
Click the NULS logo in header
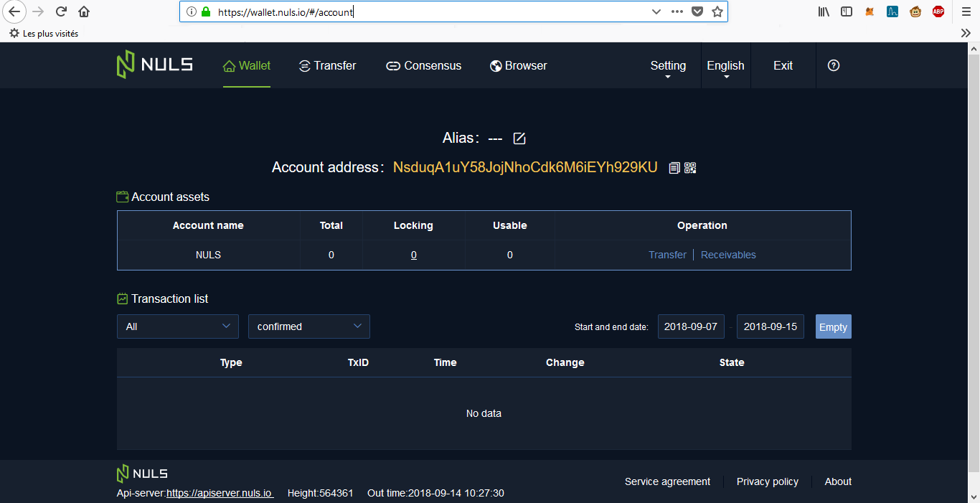(x=155, y=65)
